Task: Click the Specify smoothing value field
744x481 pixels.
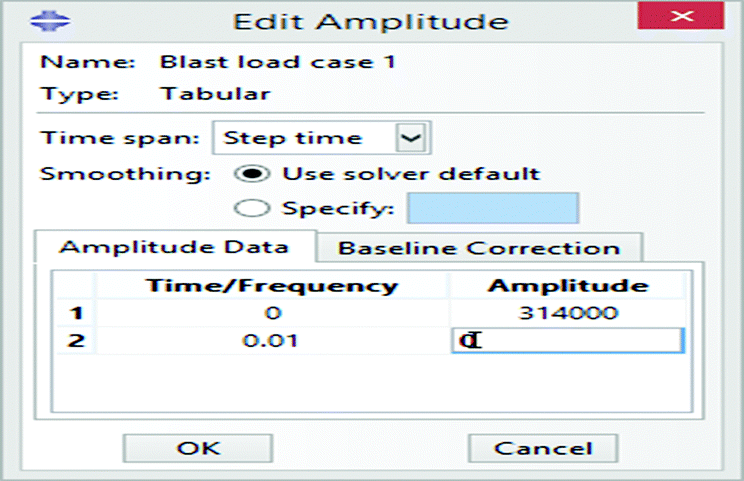Action: 493,208
